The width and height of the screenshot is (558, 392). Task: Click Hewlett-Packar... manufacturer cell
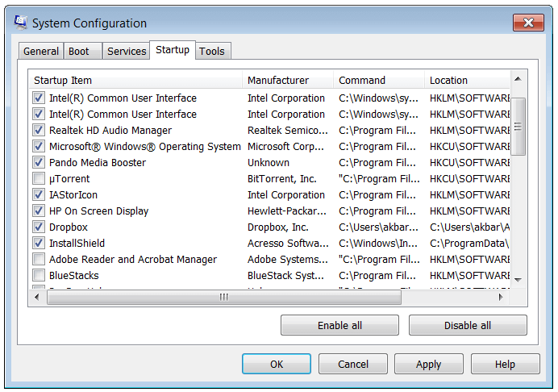287,211
